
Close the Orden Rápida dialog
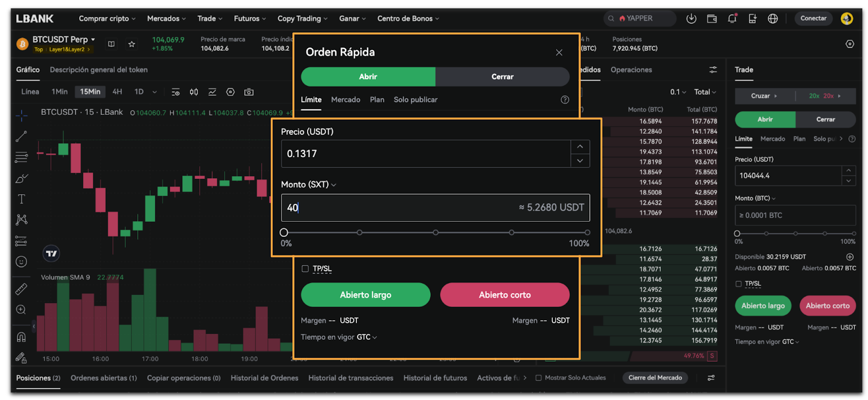point(559,53)
